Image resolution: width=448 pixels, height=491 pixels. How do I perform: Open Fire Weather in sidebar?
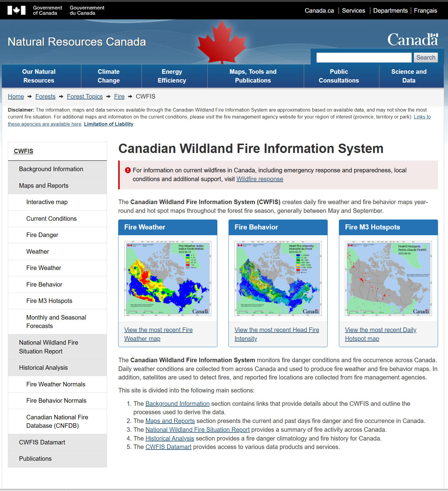[x=57, y=268]
